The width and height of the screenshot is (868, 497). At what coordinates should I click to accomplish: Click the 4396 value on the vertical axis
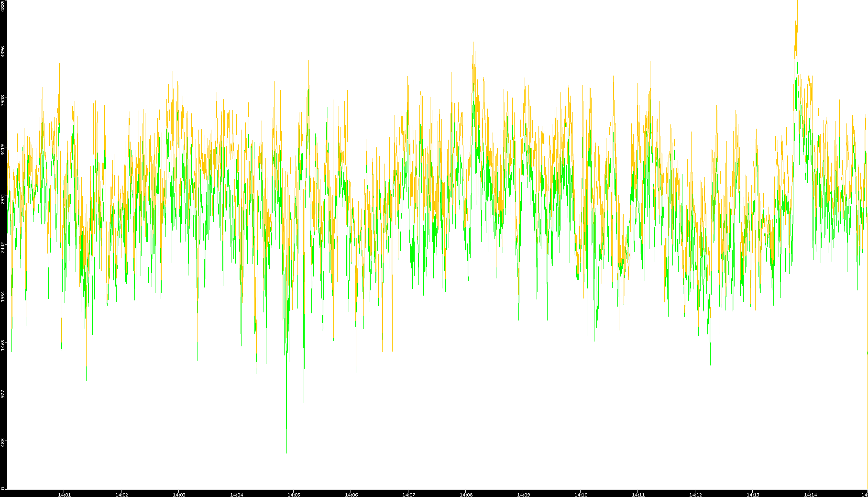3,52
